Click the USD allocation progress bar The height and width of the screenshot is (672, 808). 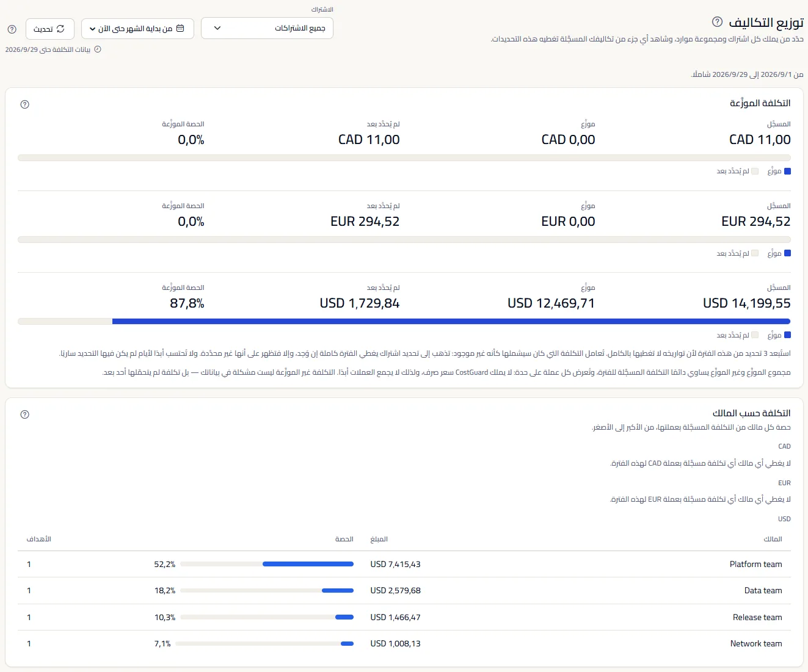pos(404,322)
